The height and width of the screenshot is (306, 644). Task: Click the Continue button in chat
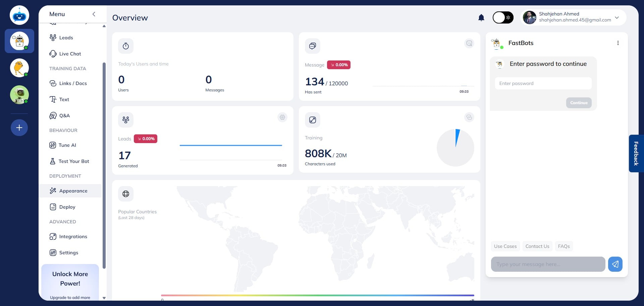click(579, 103)
